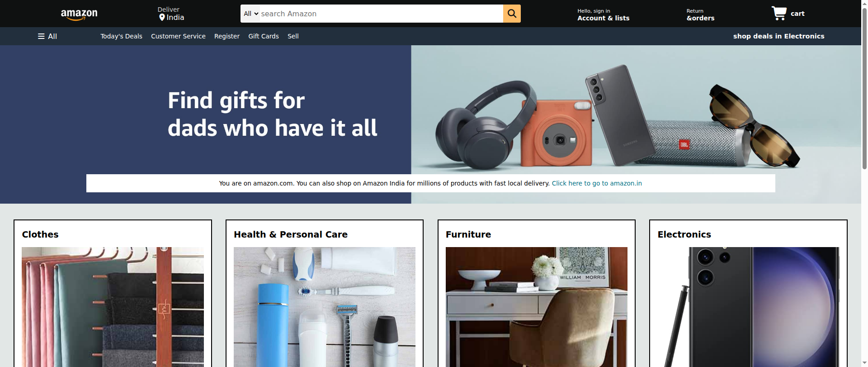868x367 pixels.
Task: Open the Clothes category image
Action: [x=113, y=307]
